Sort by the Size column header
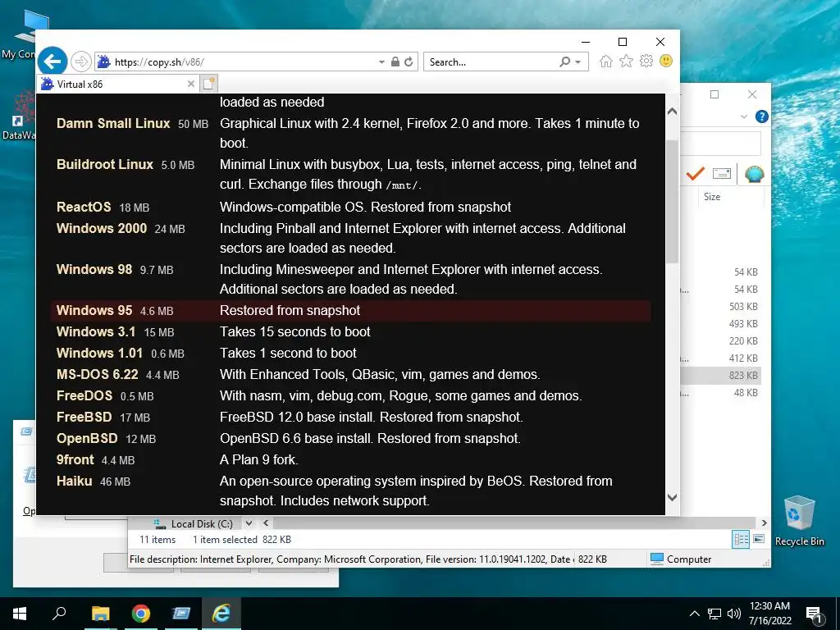The image size is (840, 630). [x=713, y=197]
